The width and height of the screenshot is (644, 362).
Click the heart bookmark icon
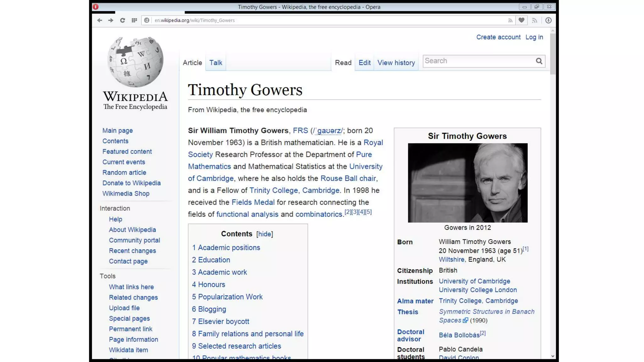(x=521, y=20)
